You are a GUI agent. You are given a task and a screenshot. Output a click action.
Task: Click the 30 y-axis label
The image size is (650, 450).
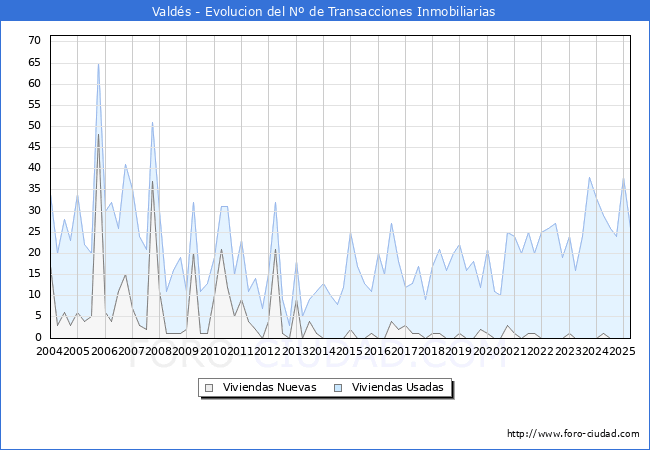point(34,210)
